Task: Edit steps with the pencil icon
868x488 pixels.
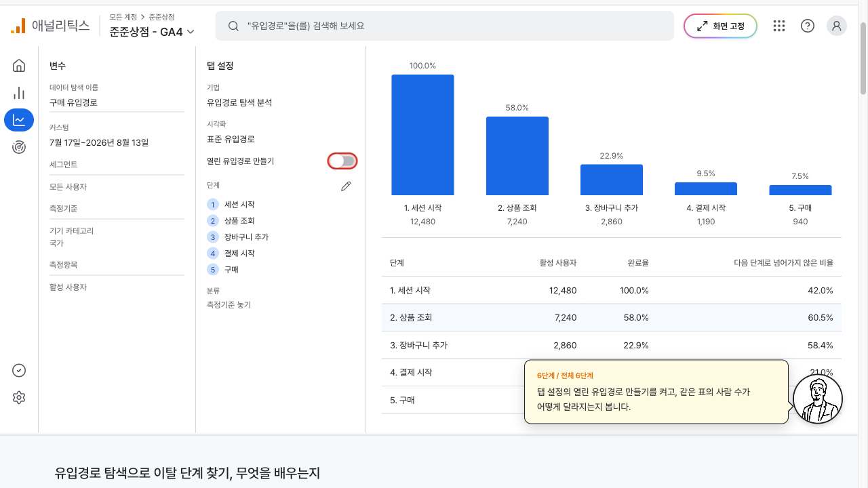Action: click(346, 186)
